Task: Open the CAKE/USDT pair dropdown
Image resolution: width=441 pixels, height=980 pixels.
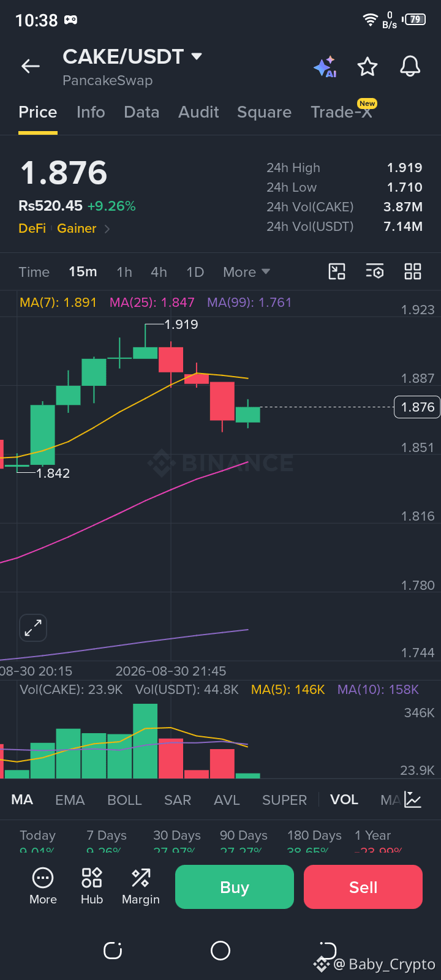Action: [x=197, y=56]
